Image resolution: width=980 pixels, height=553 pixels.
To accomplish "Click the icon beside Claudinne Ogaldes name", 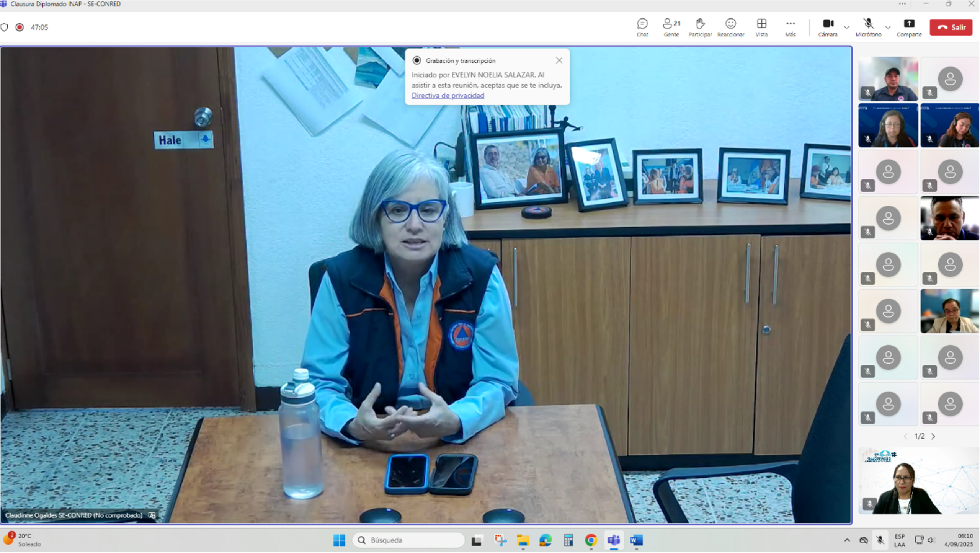I will (x=152, y=515).
